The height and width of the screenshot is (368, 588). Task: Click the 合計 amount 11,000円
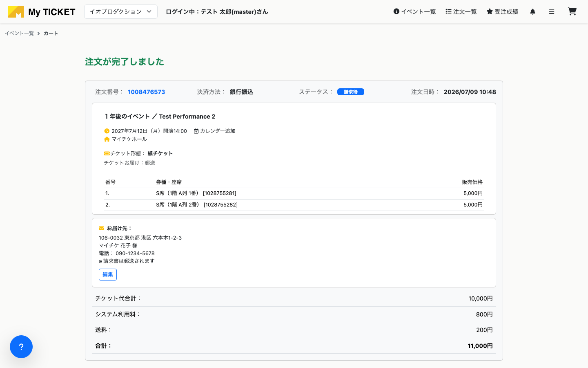tap(480, 346)
